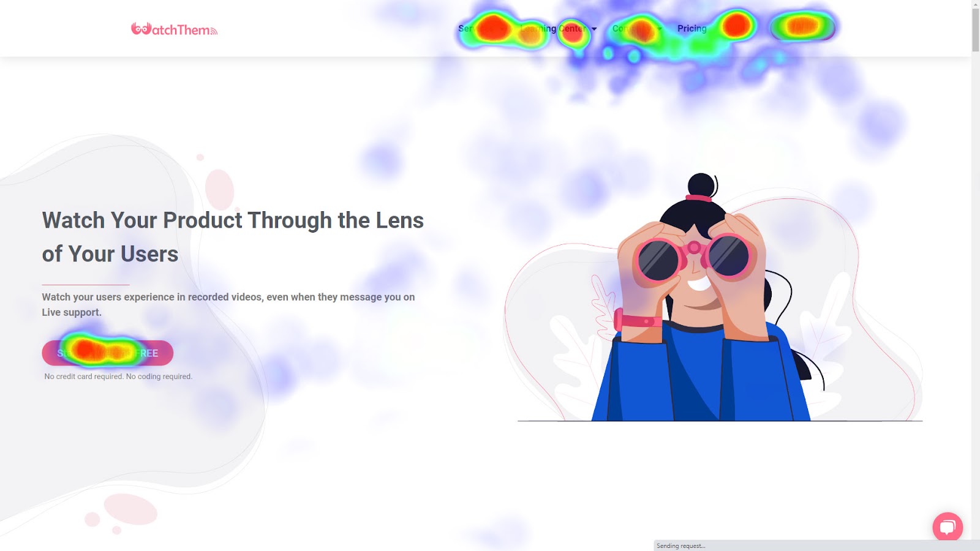Click the vertical scrollbar thumb
The image size is (980, 551).
tap(975, 29)
